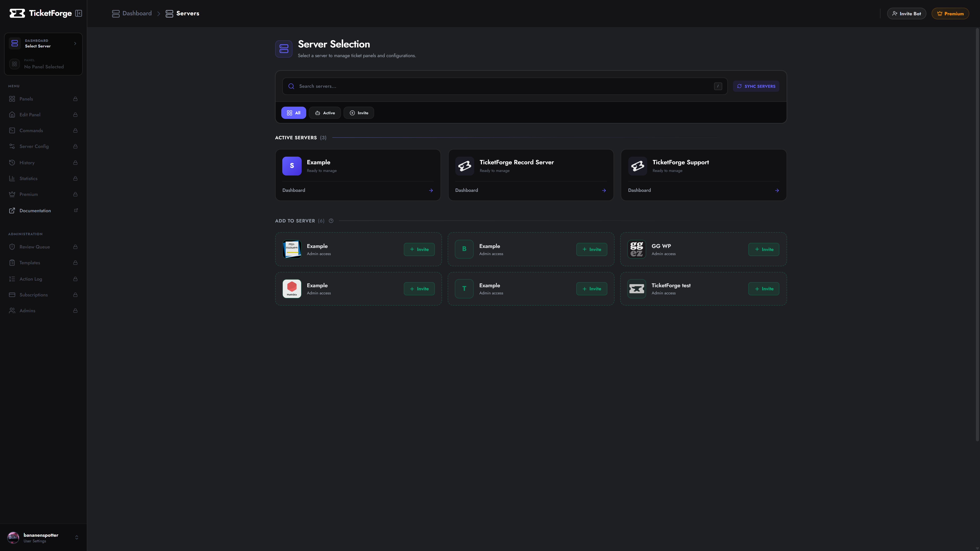Invite the bot to TicketForge test server
The height and width of the screenshot is (551, 980).
tap(764, 289)
